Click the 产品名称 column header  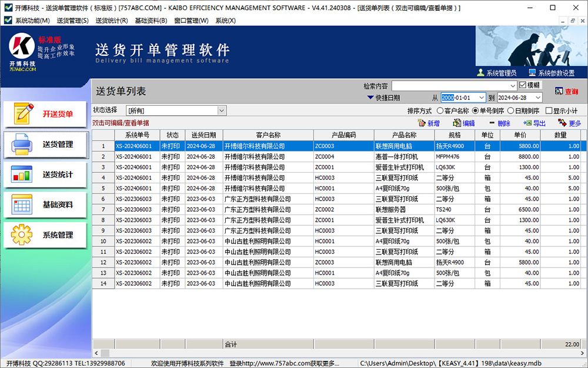[405, 135]
